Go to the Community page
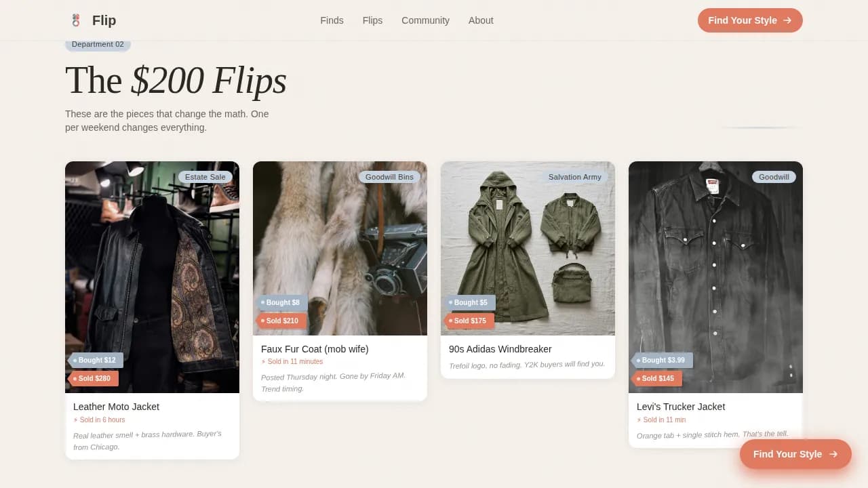The image size is (868, 488). pyautogui.click(x=425, y=20)
